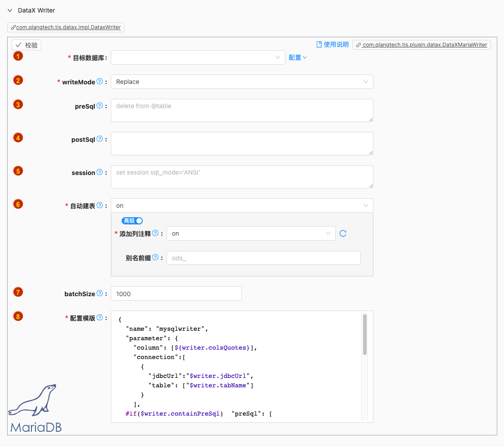Open the 使用说明 usage guide link
The width and height of the screenshot is (504, 447).
pos(333,44)
